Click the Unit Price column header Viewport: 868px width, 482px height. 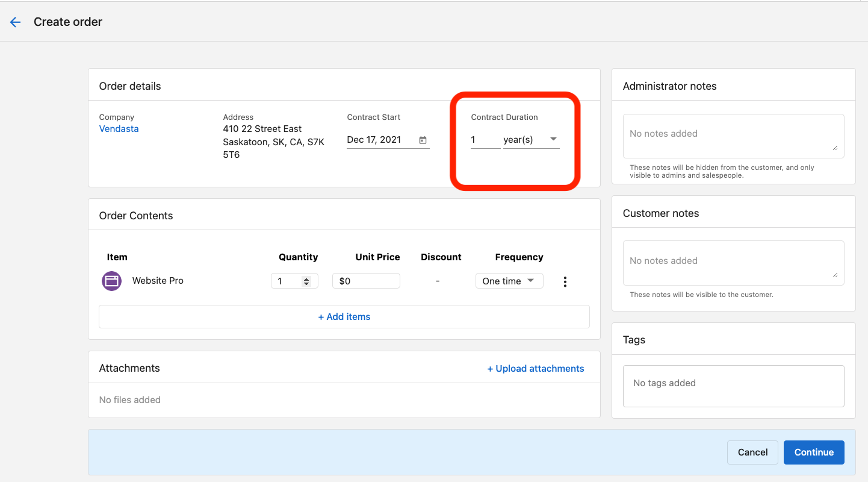377,257
